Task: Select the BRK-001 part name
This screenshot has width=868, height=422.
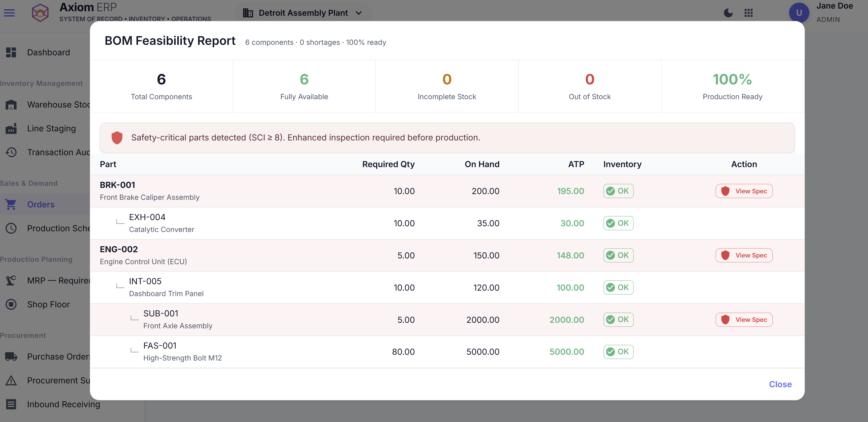Action: coord(117,185)
